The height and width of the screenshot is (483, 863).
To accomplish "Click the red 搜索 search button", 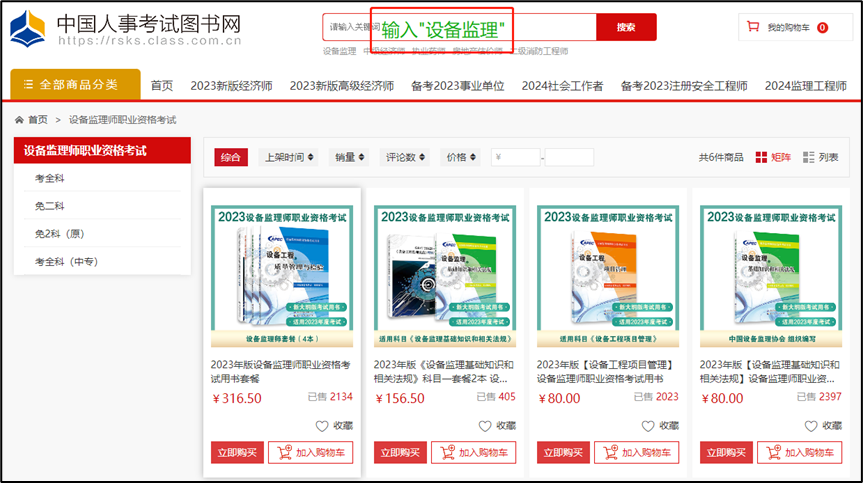I will coord(626,27).
